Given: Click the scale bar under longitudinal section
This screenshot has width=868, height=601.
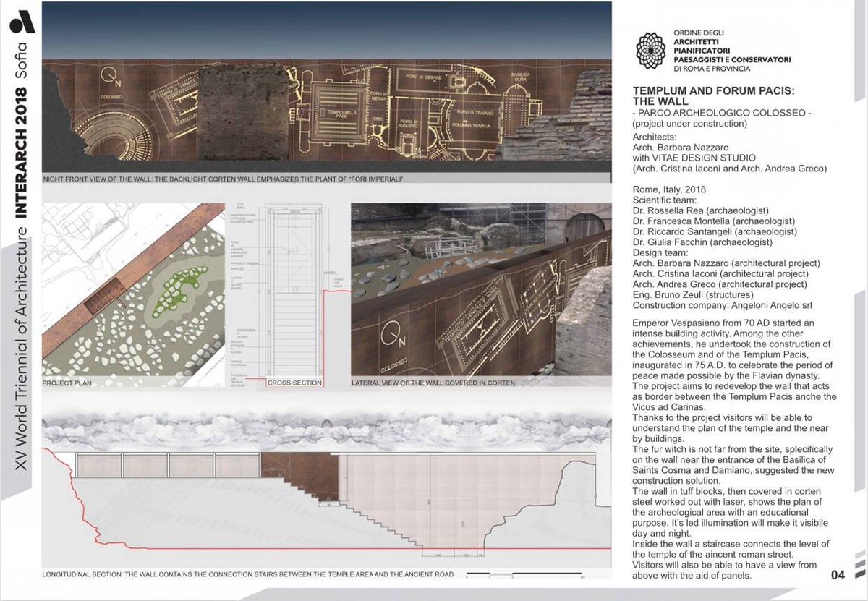Looking at the screenshot, I should (526, 575).
